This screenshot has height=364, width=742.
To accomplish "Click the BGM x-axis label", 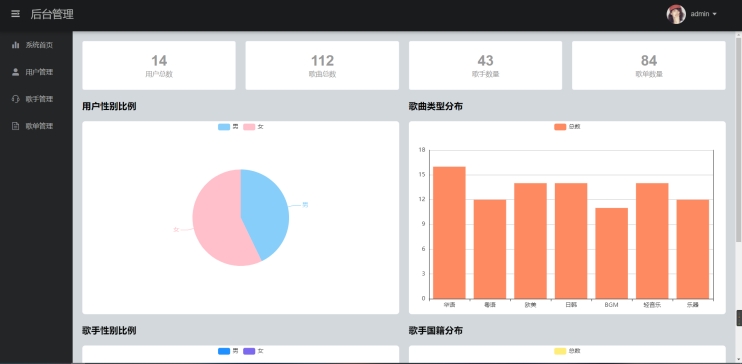I will pyautogui.click(x=611, y=305).
